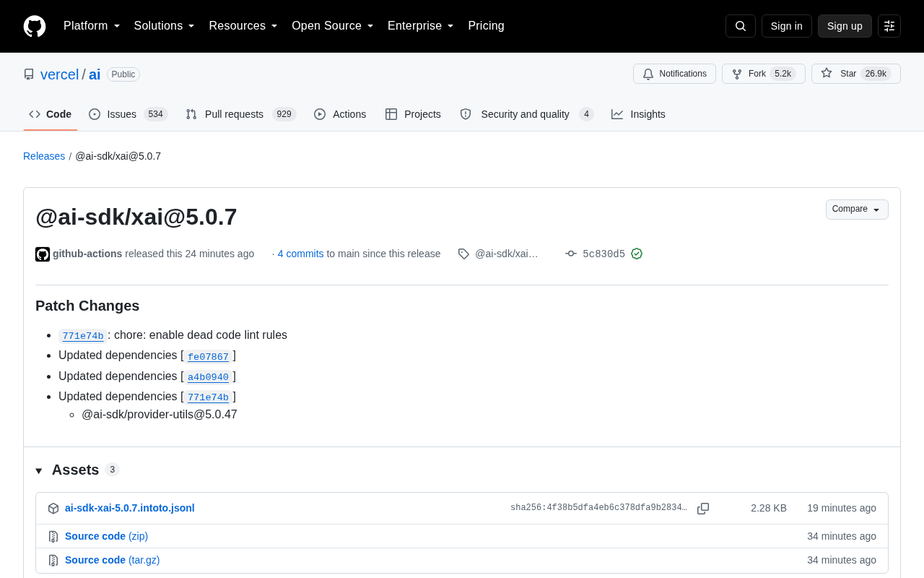
Task: Expand the Enterprise menu
Action: click(x=421, y=26)
